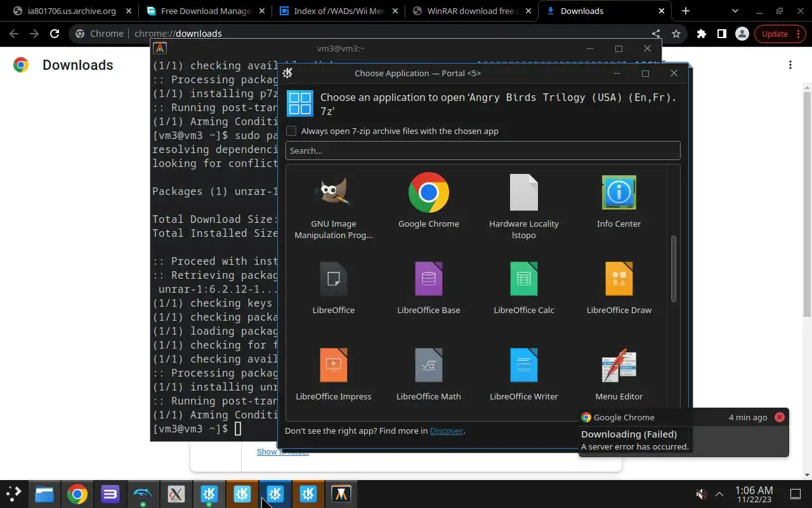
Task: Click Show in folder link
Action: (x=283, y=451)
